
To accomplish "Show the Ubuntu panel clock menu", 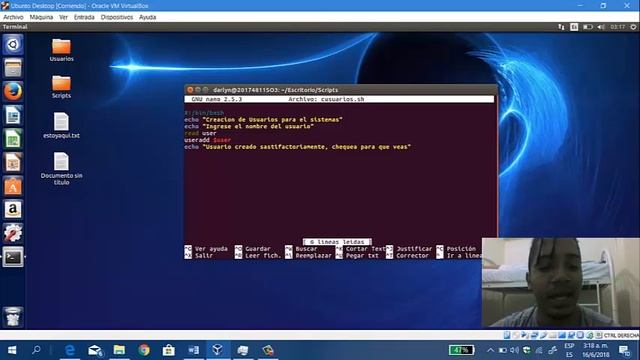I will pos(618,27).
